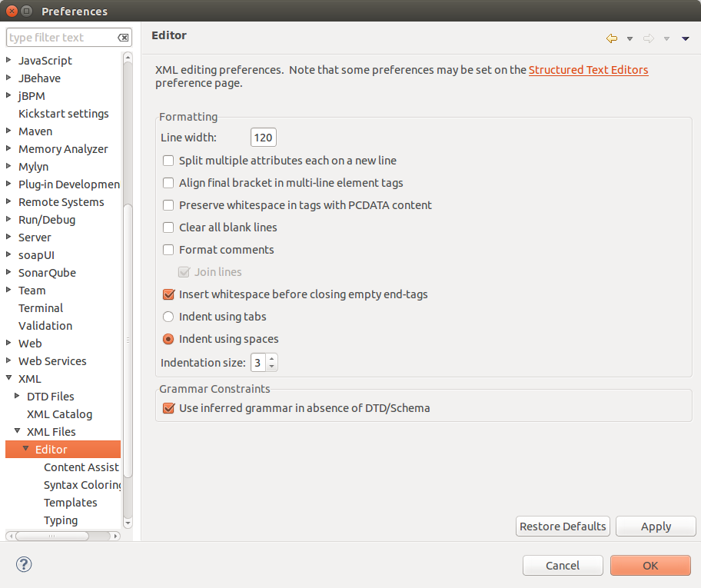Select Indent using tabs option
Image resolution: width=701 pixels, height=588 pixels.
coord(168,317)
